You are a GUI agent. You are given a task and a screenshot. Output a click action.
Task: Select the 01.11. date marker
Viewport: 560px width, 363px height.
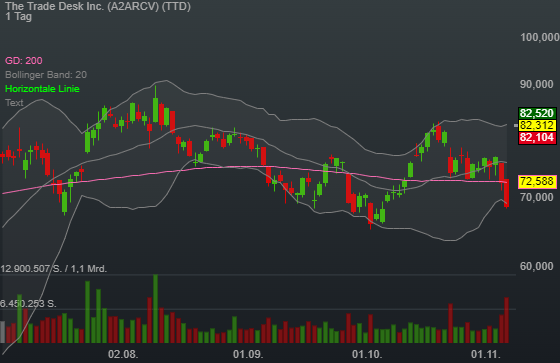tap(486, 354)
